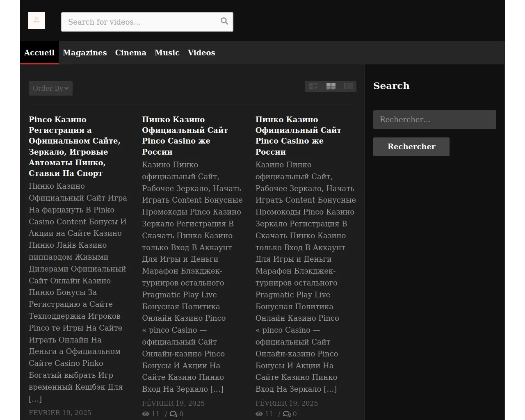Switch to the compact list layout icon

pos(348,86)
